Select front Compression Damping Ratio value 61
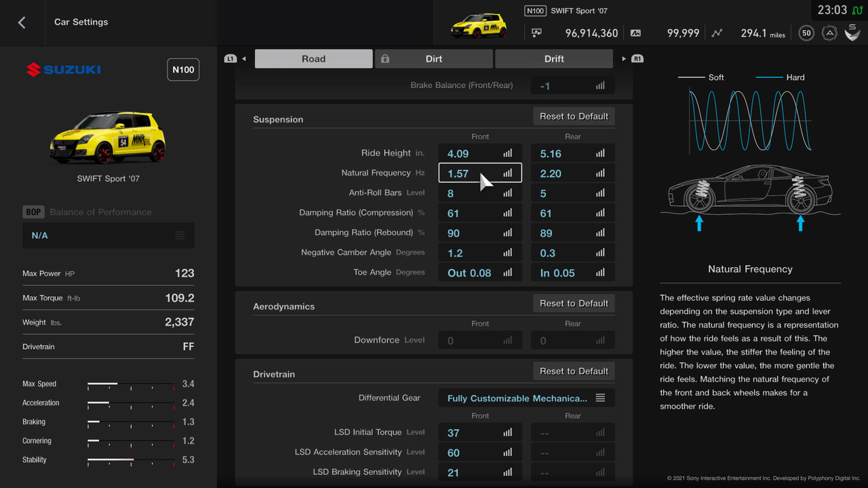Image resolution: width=868 pixels, height=488 pixels. pyautogui.click(x=480, y=213)
